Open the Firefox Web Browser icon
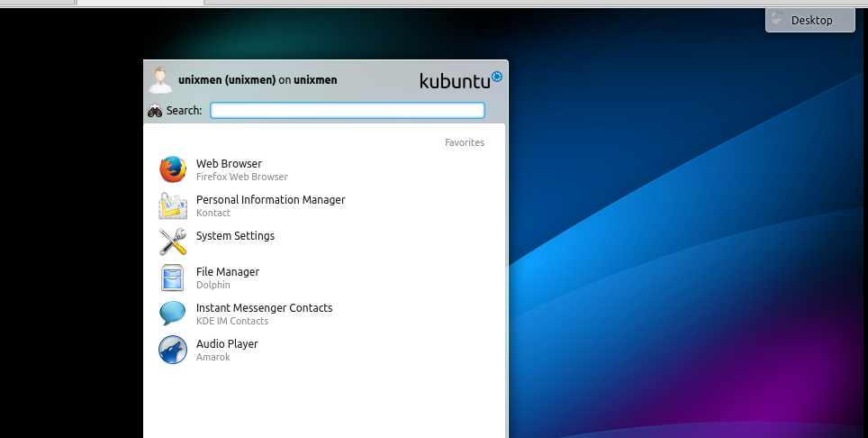868x438 pixels. pyautogui.click(x=173, y=169)
